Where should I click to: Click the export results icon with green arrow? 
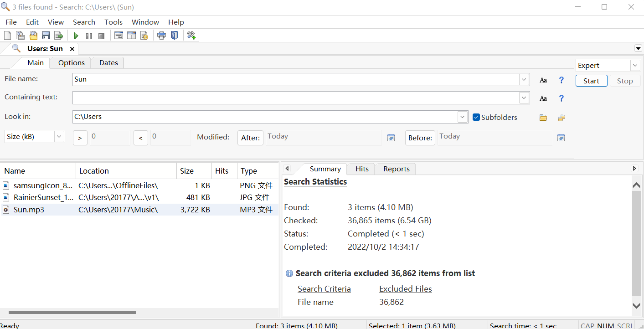[x=58, y=36]
